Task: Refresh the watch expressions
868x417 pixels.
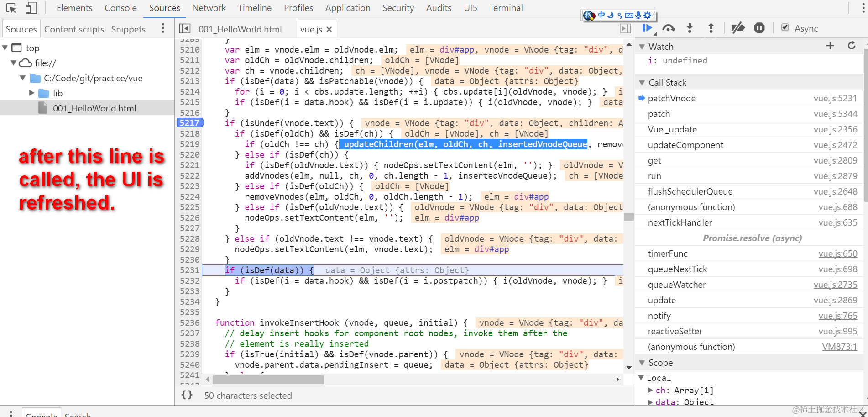Action: [x=852, y=46]
